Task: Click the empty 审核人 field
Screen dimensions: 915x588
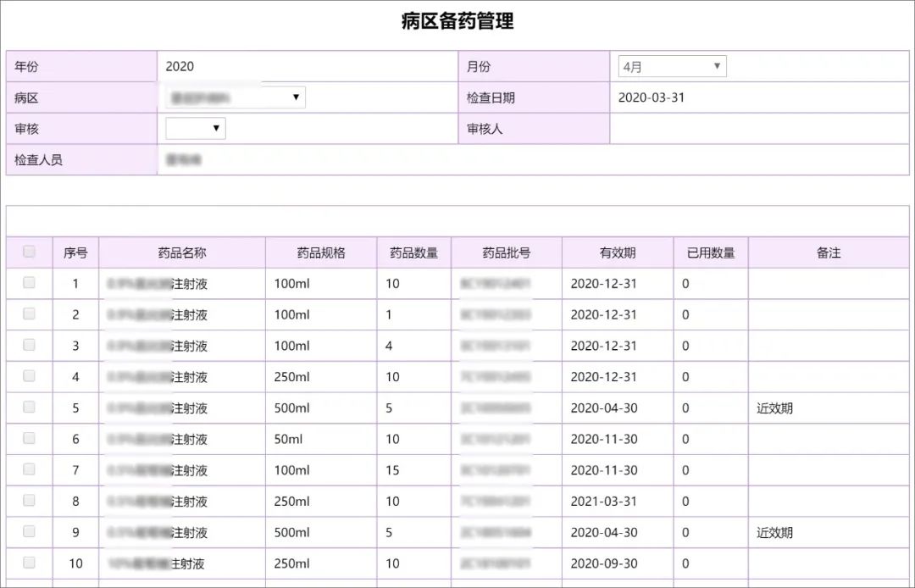Action: tap(759, 128)
